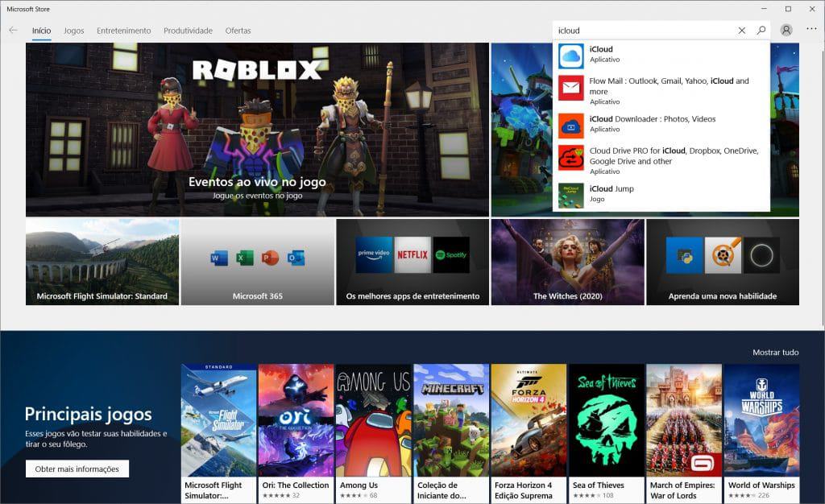Switch to the Início tab

point(42,31)
